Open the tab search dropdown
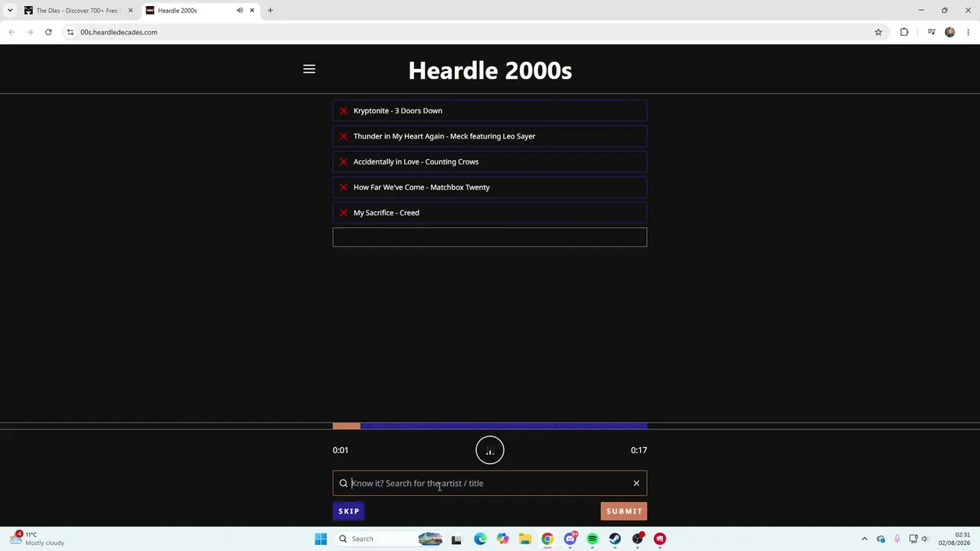This screenshot has width=980, height=551. point(10,11)
